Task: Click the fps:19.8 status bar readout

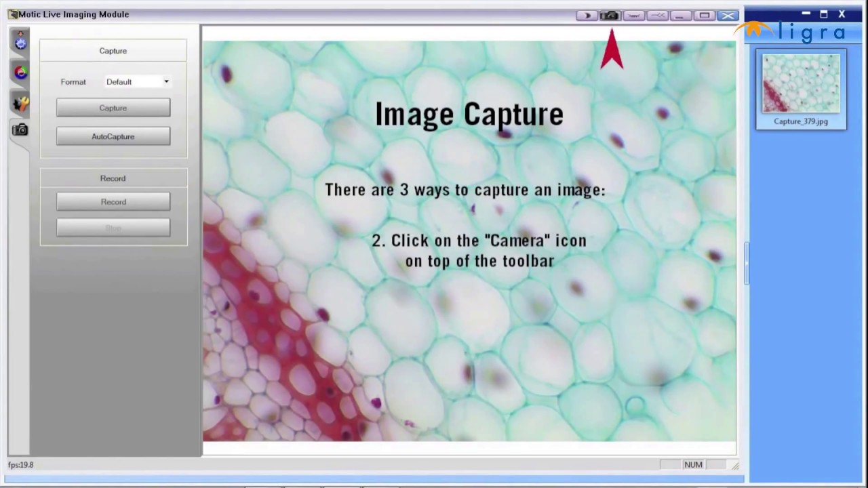Action: click(21, 465)
